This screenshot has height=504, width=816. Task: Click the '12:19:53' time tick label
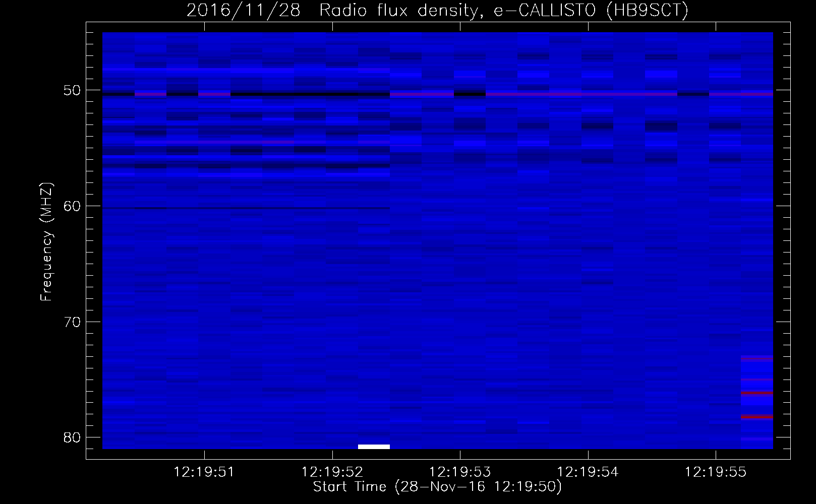460,472
